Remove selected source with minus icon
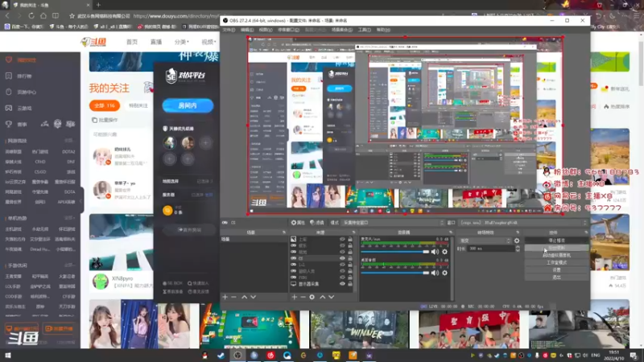This screenshot has height=362, width=644. (303, 297)
